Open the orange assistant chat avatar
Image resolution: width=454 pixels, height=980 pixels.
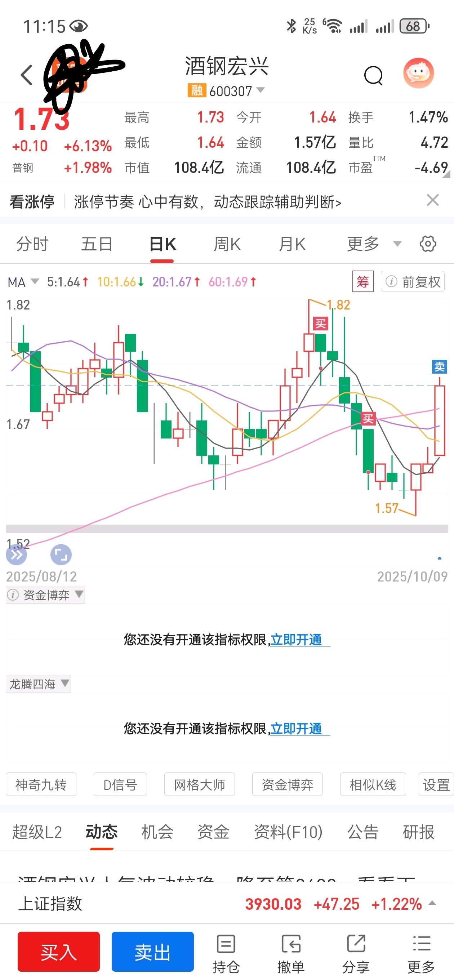(419, 73)
